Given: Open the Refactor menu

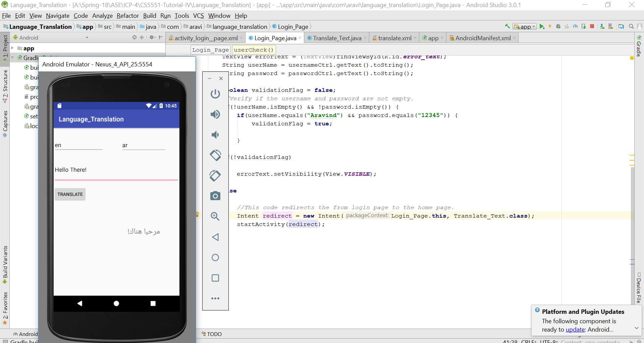Looking at the screenshot, I should click(x=127, y=16).
